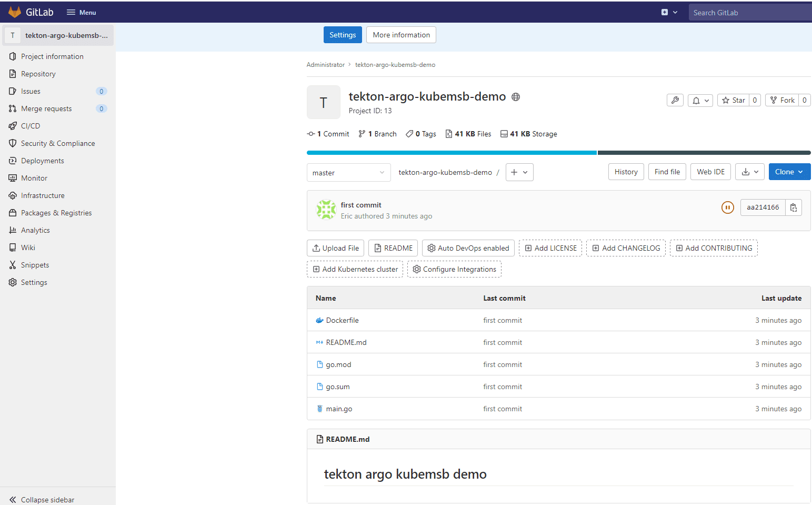The height and width of the screenshot is (505, 812).
Task: Click the blue Settings button
Action: (x=343, y=35)
